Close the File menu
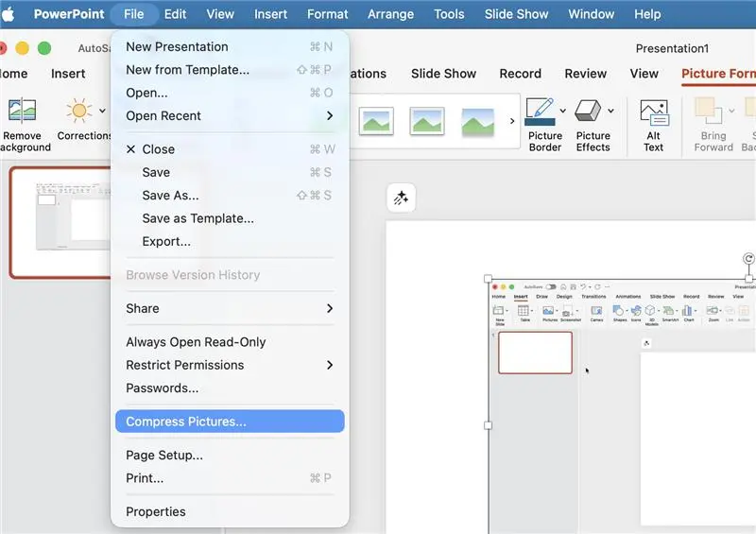This screenshot has height=534, width=756. (x=133, y=14)
